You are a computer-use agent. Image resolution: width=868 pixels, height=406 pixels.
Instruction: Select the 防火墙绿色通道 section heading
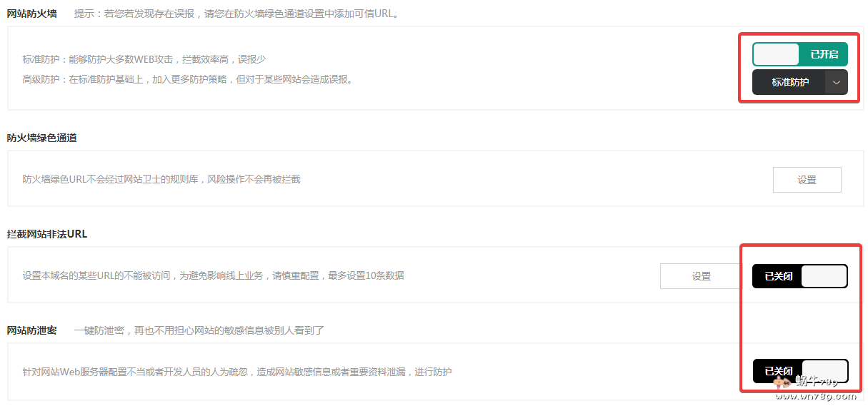point(42,138)
